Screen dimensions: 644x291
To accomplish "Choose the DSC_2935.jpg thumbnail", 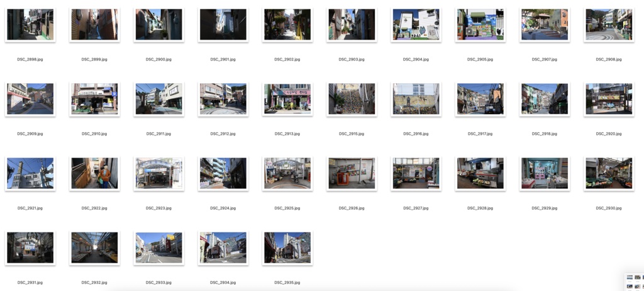I will [287, 248].
